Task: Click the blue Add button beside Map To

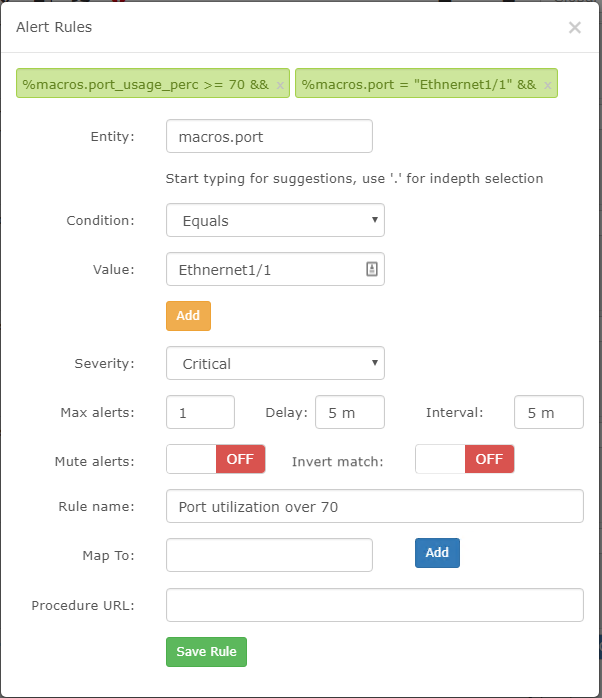Action: pos(437,552)
